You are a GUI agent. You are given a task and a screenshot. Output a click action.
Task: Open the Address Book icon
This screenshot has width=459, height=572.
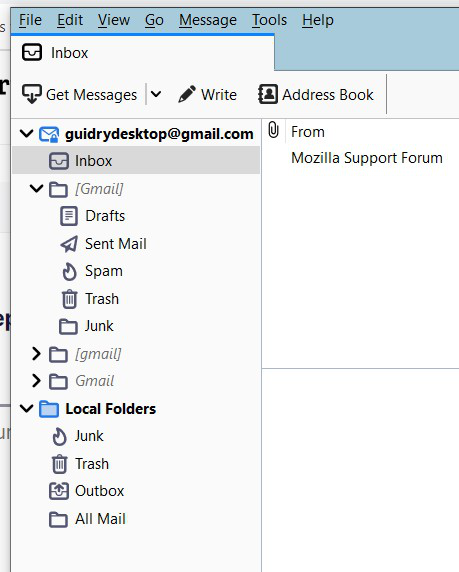pyautogui.click(x=268, y=94)
